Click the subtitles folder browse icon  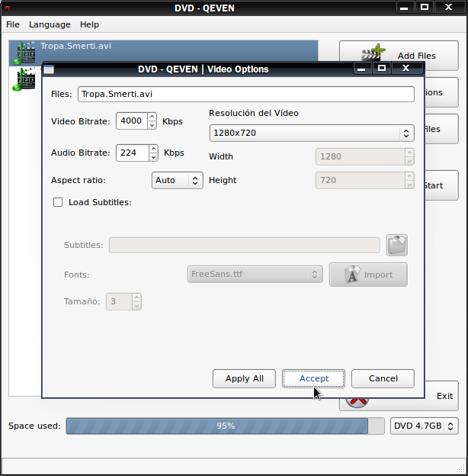pyautogui.click(x=396, y=245)
